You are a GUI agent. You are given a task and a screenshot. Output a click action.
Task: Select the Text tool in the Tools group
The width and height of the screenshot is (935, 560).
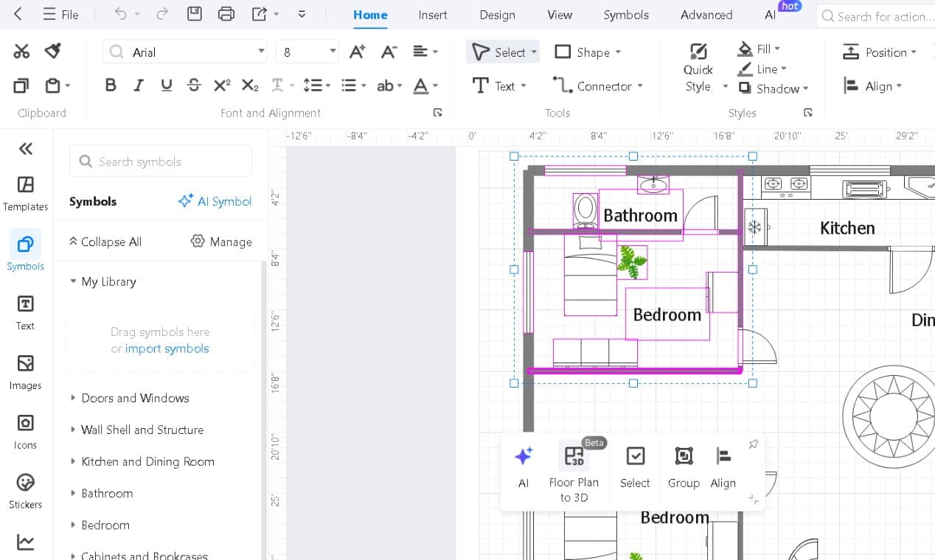500,85
